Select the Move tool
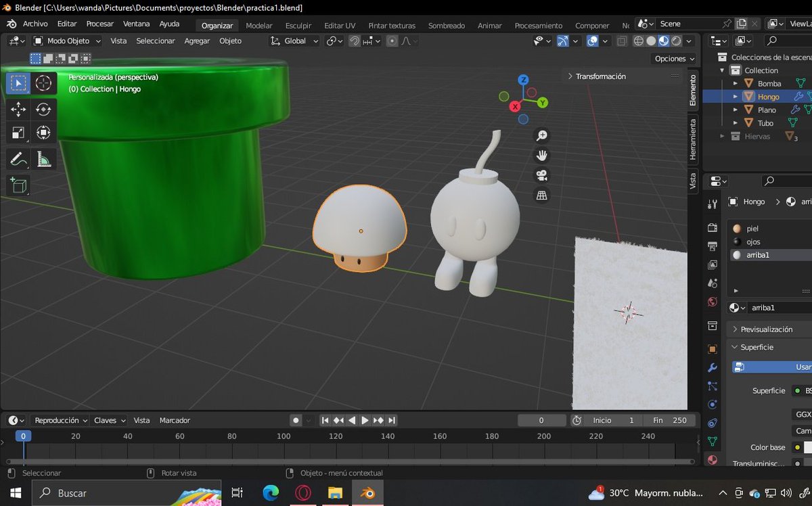The height and width of the screenshot is (506, 812). click(x=18, y=110)
